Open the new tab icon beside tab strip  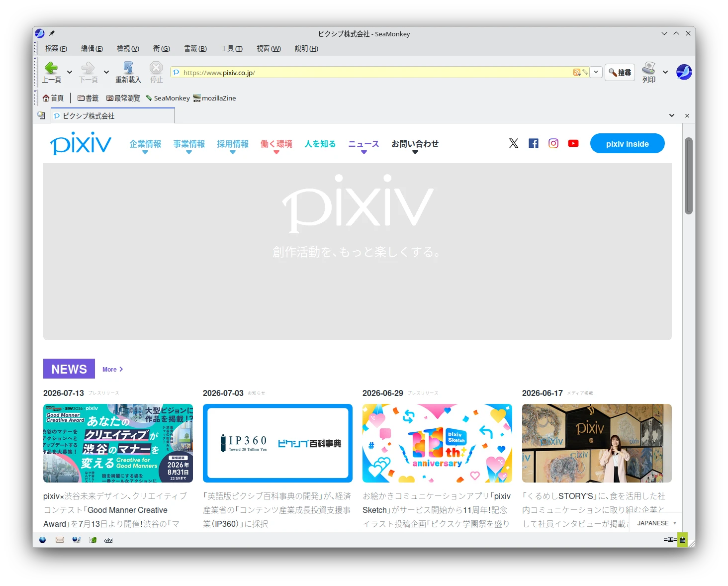point(42,115)
